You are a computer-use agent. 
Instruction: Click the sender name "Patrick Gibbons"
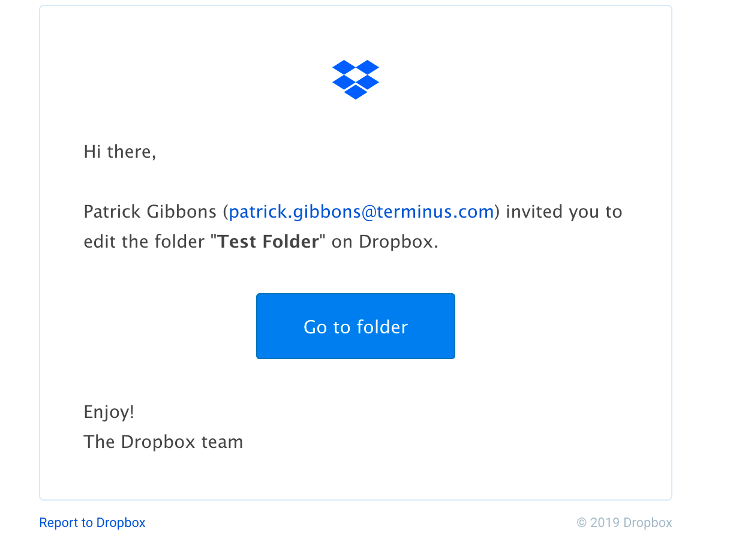(150, 212)
